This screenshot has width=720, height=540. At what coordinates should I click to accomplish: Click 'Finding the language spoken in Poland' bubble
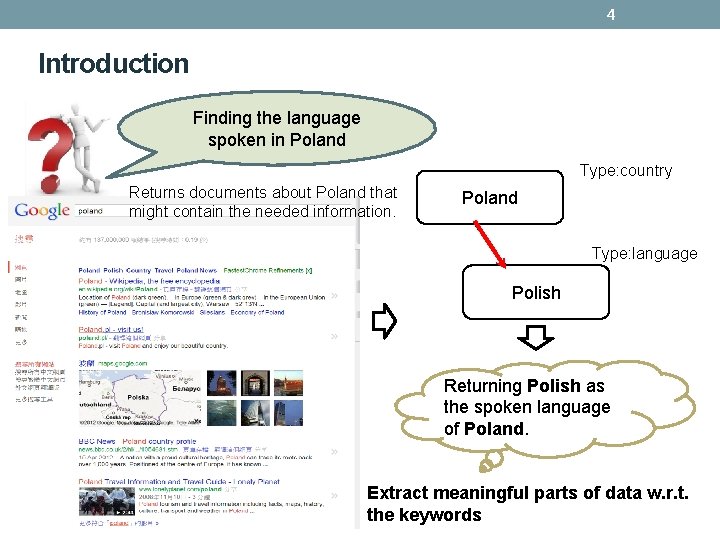(x=276, y=129)
